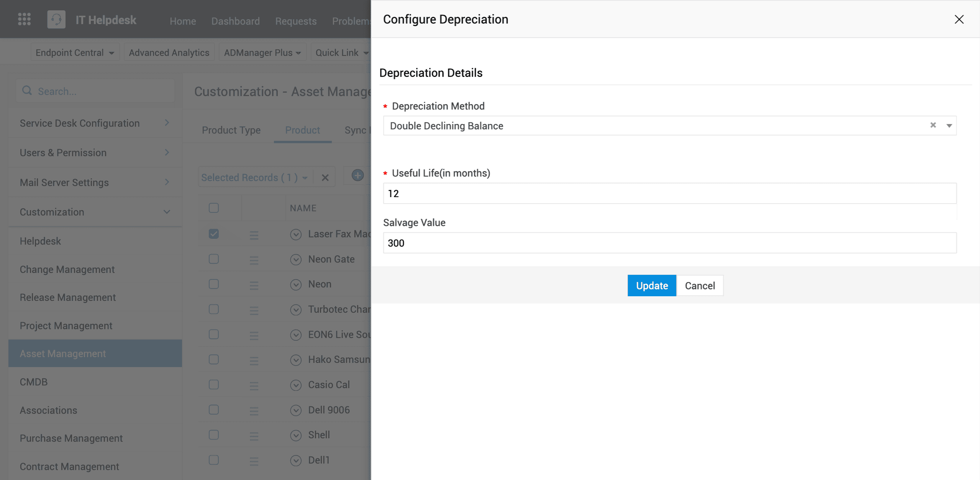The height and width of the screenshot is (480, 980).
Task: Click the IT Helpdesk headset logo
Action: pyautogui.click(x=56, y=20)
